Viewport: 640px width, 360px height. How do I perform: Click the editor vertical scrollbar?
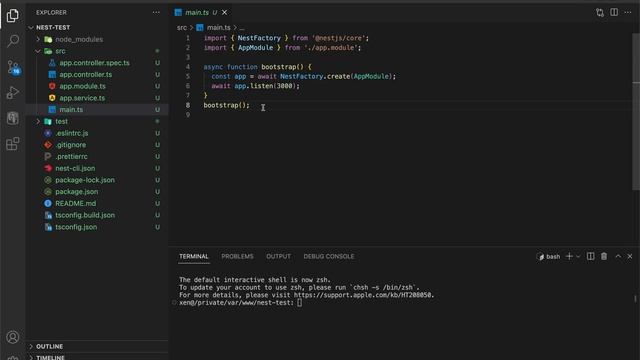(636, 110)
